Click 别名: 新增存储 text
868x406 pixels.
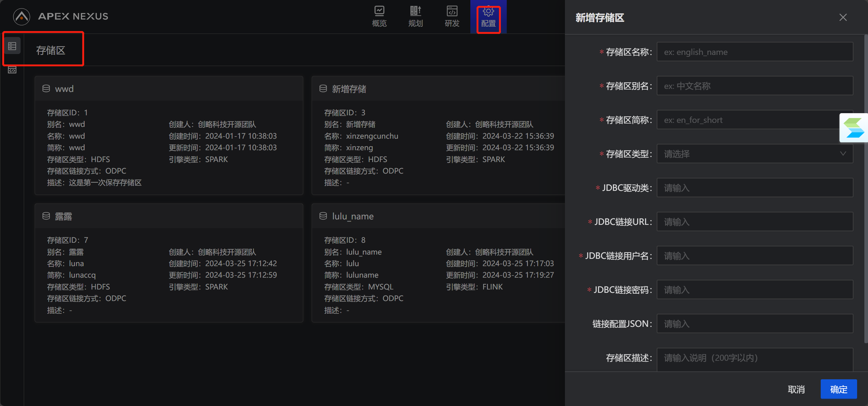pos(349,124)
